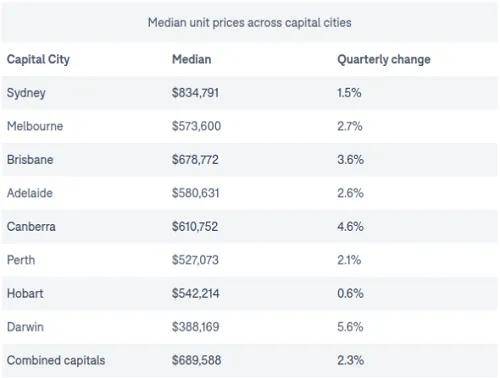Click the Median column header
500x378 pixels.
coord(192,59)
